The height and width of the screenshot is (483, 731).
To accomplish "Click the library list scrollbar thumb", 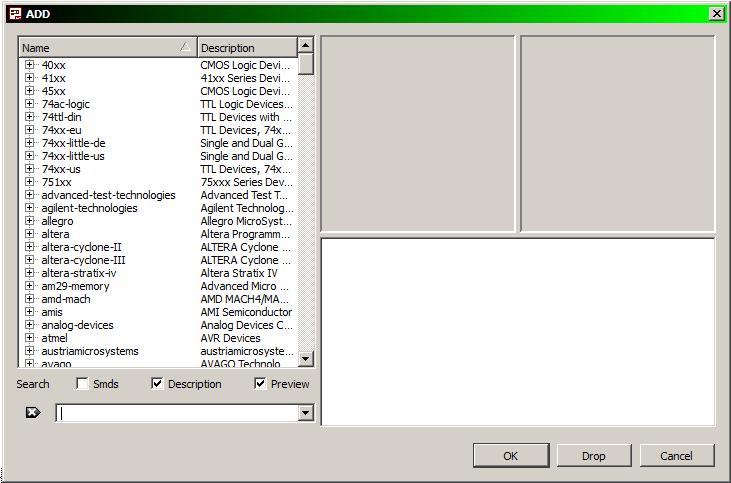I will (x=305, y=64).
